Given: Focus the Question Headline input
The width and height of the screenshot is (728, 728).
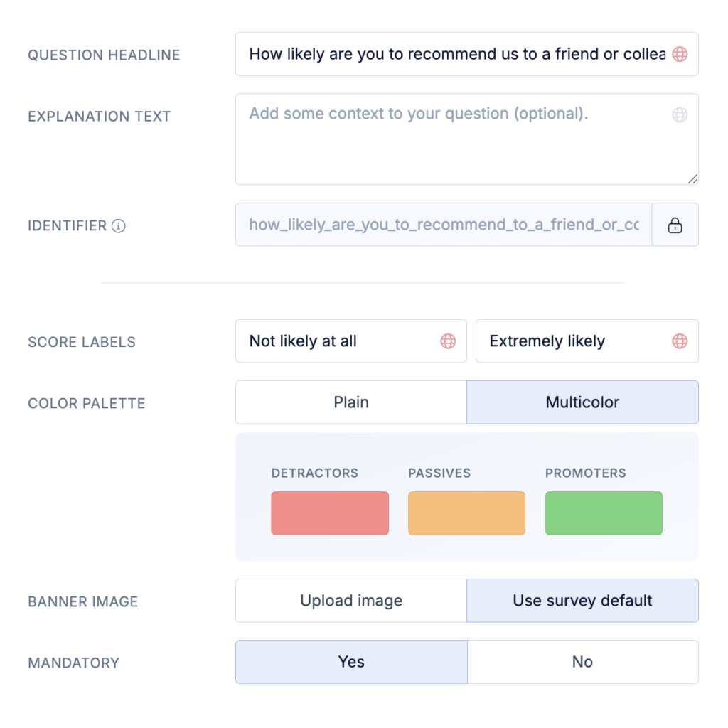Looking at the screenshot, I should (455, 54).
